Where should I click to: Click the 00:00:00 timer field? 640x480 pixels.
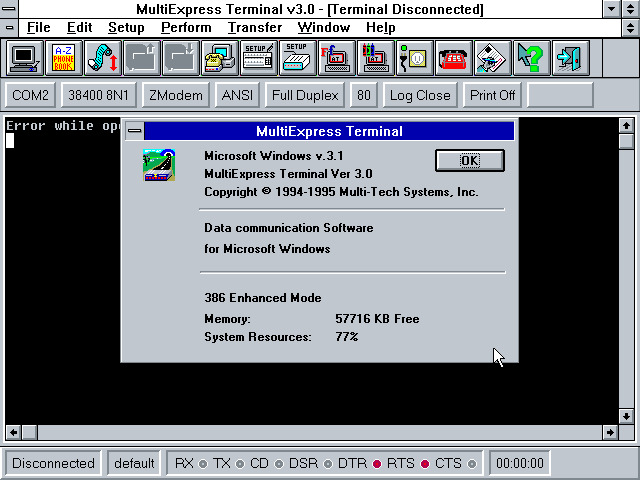[x=520, y=463]
